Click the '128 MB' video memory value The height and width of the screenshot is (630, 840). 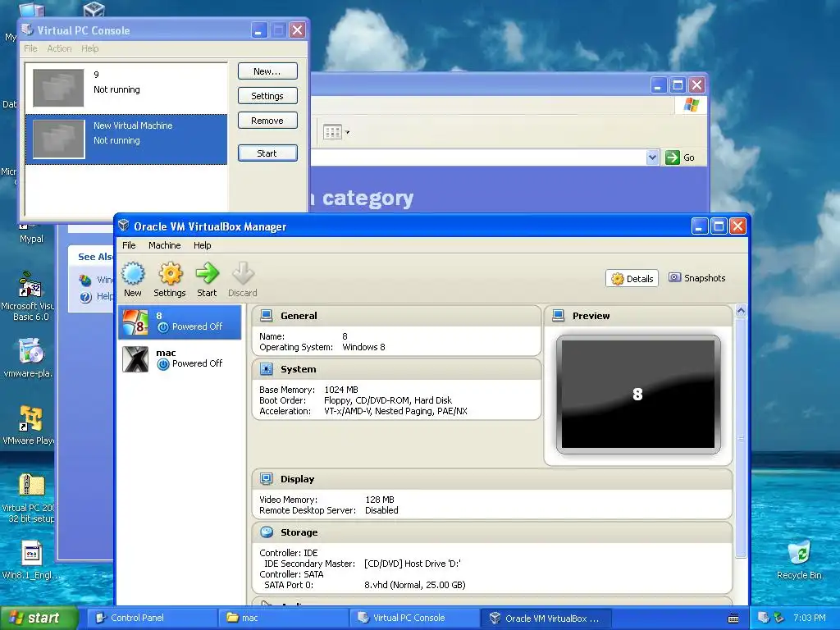tap(380, 500)
